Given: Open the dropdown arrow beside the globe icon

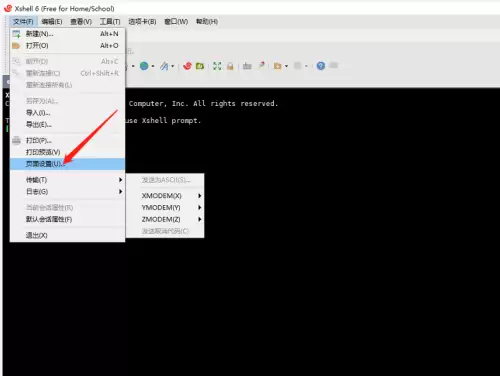Looking at the screenshot, I should [x=153, y=66].
